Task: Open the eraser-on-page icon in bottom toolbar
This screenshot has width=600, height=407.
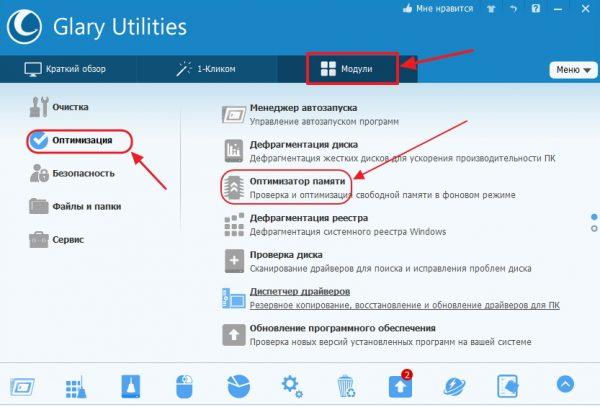Action: [508, 386]
